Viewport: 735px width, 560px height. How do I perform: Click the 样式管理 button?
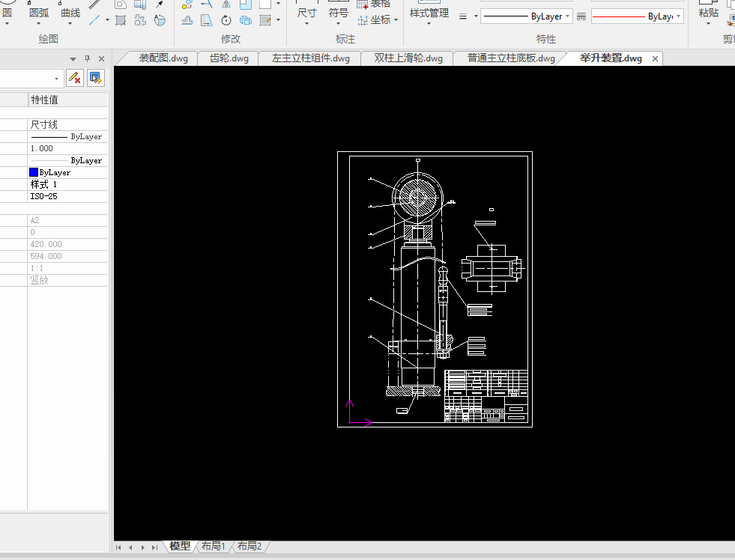click(429, 13)
